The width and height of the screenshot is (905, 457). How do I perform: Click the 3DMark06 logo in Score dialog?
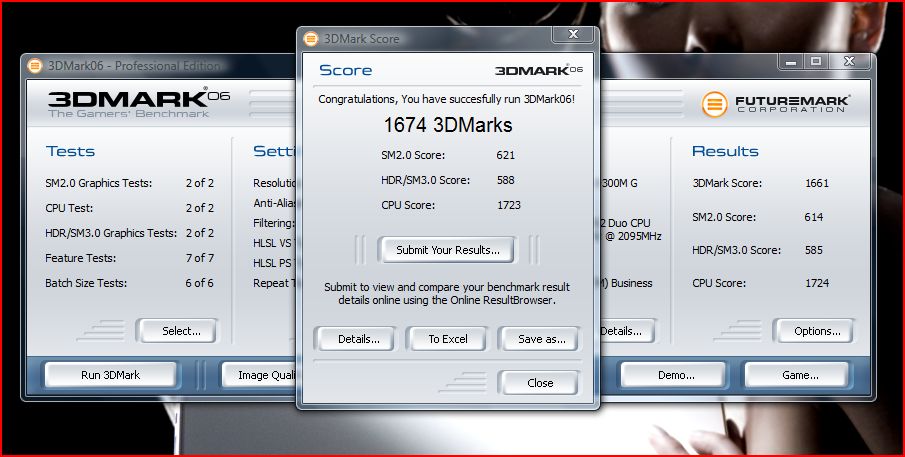(x=539, y=70)
